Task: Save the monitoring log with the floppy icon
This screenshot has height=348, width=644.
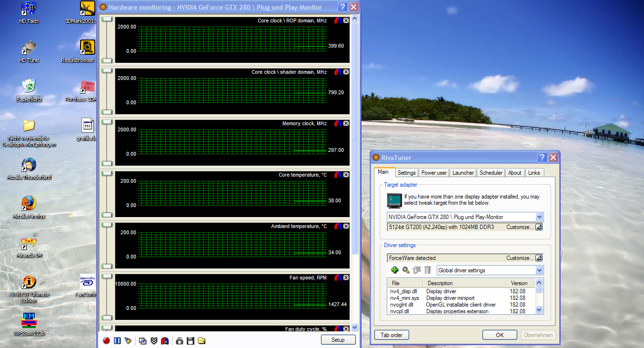Action: [x=191, y=340]
